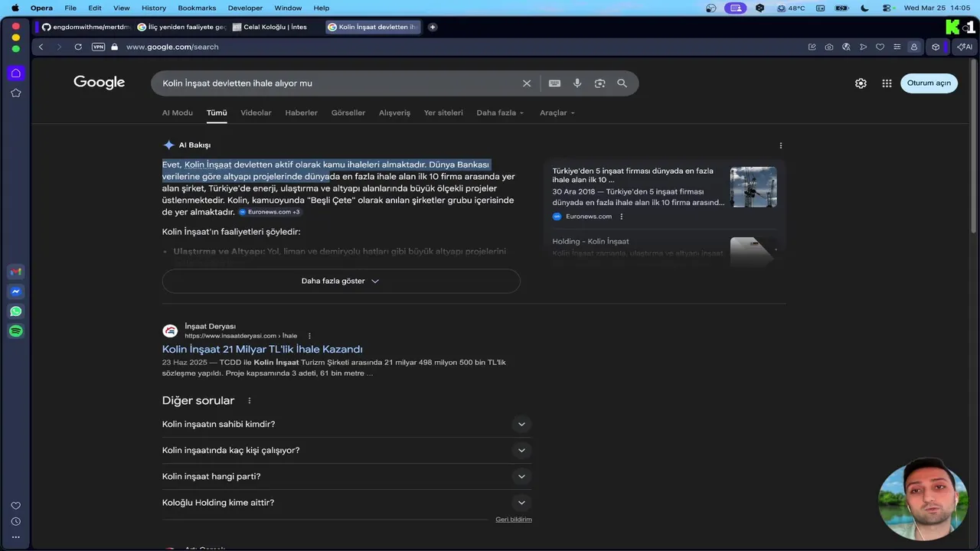The height and width of the screenshot is (551, 980).
Task: Search by image with Google Lens icon
Action: point(599,83)
